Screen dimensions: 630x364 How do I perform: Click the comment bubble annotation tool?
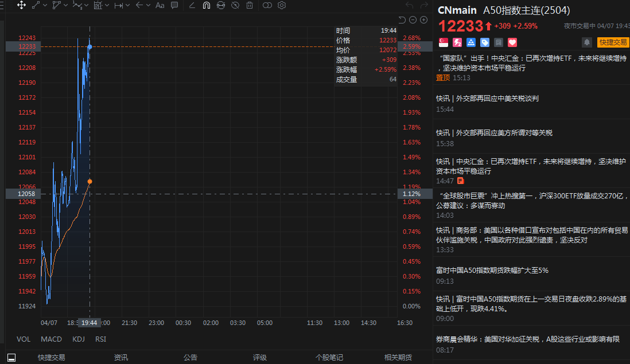pyautogui.click(x=174, y=5)
